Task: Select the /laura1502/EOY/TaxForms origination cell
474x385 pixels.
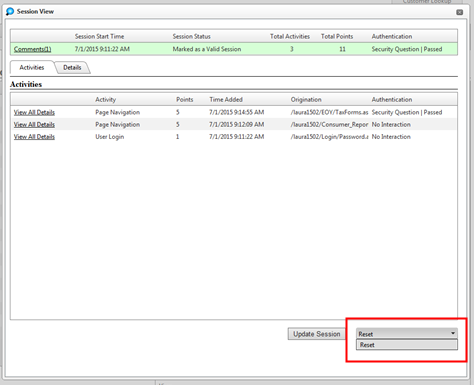Action: tap(329, 112)
